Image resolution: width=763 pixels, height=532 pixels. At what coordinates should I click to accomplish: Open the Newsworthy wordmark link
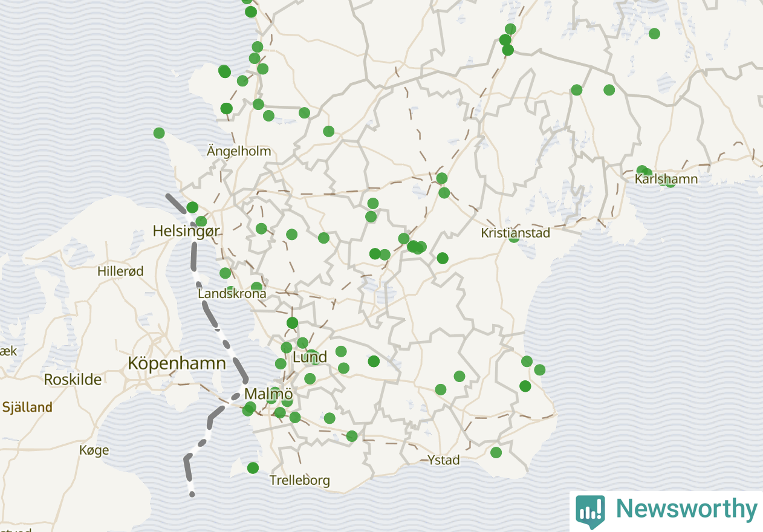(x=686, y=509)
